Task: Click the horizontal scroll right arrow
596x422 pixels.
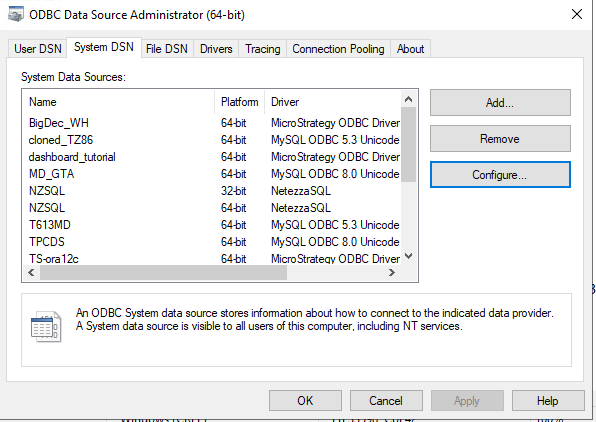Action: coord(392,273)
